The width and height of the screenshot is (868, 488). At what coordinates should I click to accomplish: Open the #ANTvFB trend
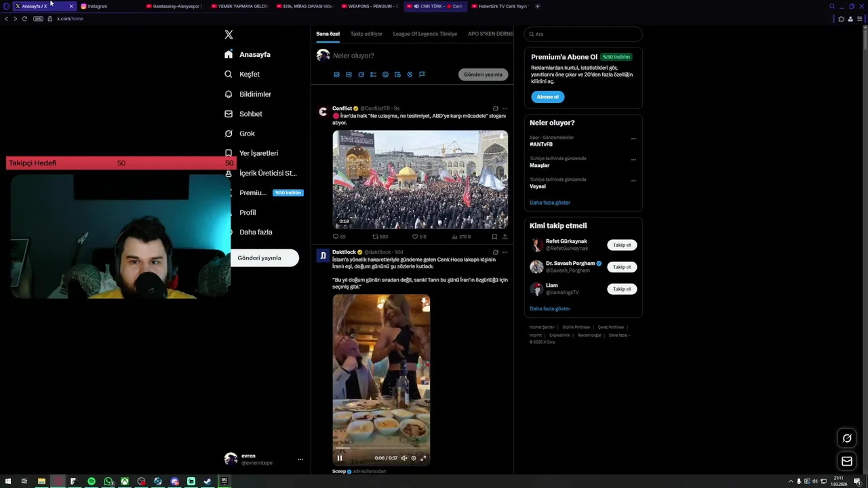click(541, 144)
